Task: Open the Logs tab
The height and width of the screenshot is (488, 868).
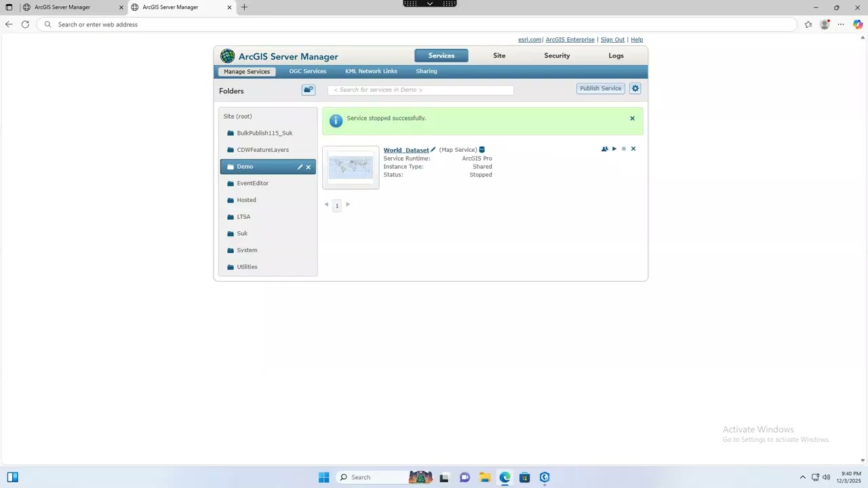Action: (x=616, y=56)
